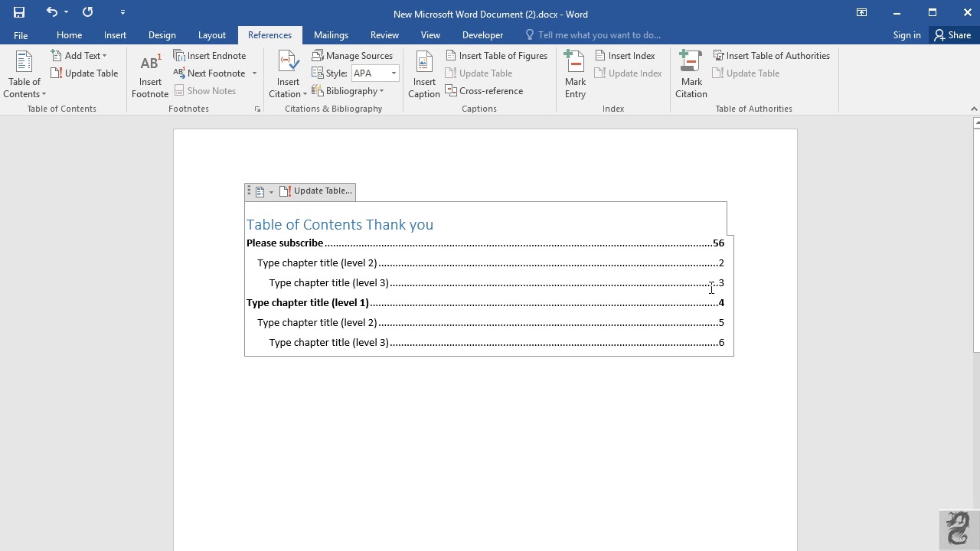This screenshot has height=551, width=980.
Task: Open the Undo history dropdown arrow
Action: pyautogui.click(x=67, y=12)
